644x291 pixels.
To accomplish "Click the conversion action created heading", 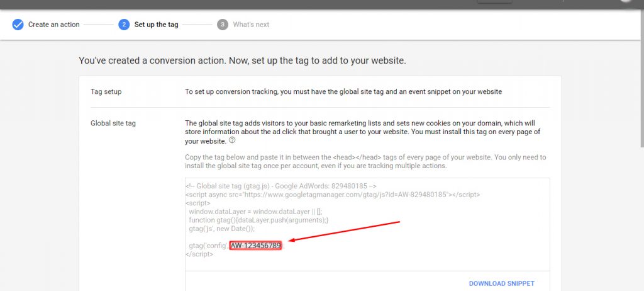I will coord(242,61).
